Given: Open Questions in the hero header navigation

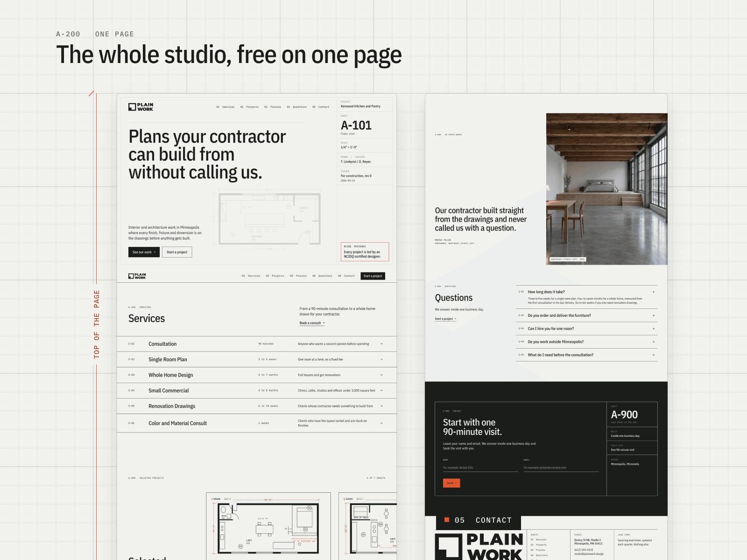Looking at the screenshot, I should [x=297, y=107].
